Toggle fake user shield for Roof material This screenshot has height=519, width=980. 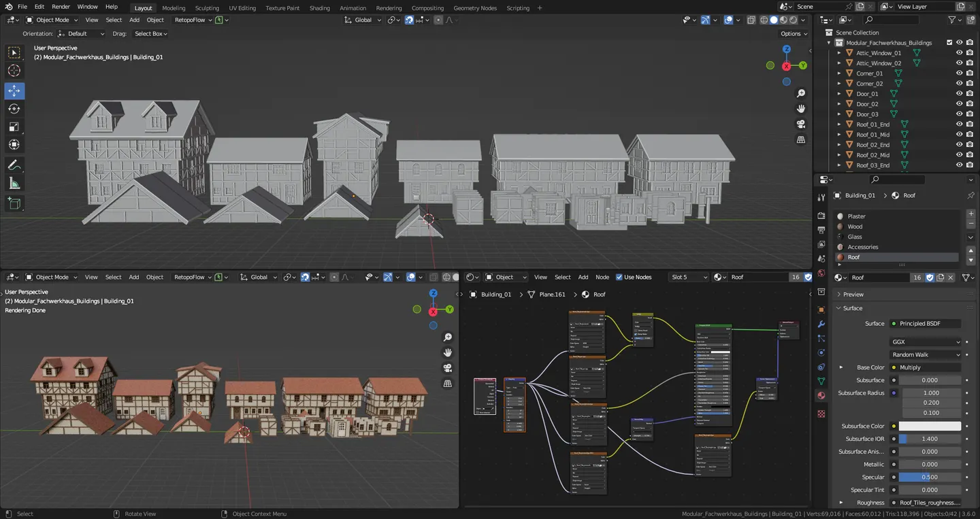(x=930, y=278)
